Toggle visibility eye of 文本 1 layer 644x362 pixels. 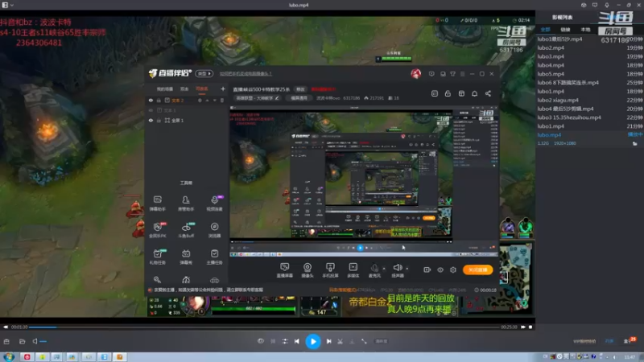(x=151, y=110)
